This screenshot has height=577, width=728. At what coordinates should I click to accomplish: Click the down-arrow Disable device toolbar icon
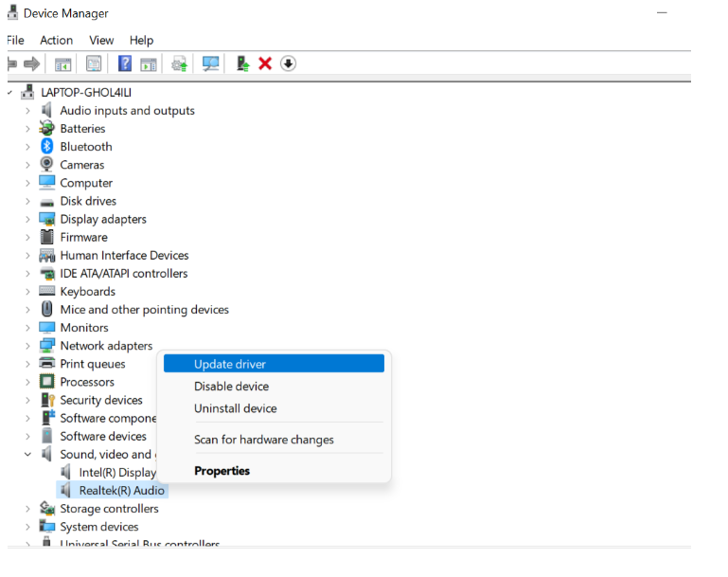tap(289, 63)
